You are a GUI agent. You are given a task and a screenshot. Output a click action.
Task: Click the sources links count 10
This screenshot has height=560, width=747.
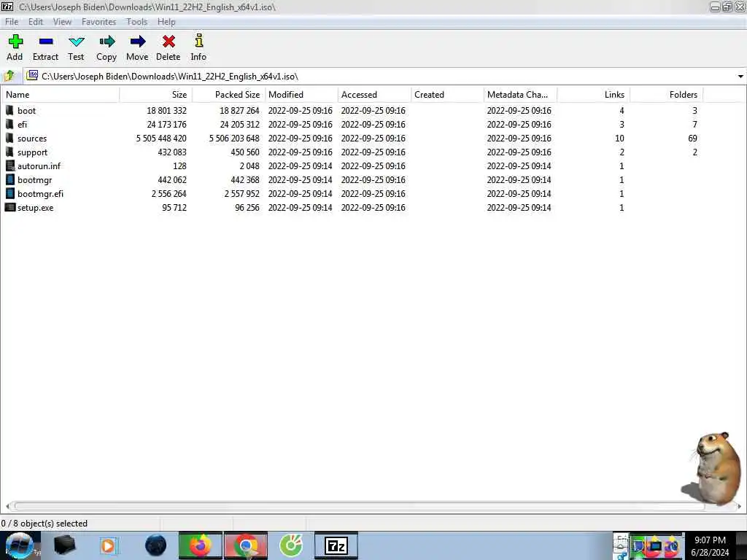(x=619, y=138)
